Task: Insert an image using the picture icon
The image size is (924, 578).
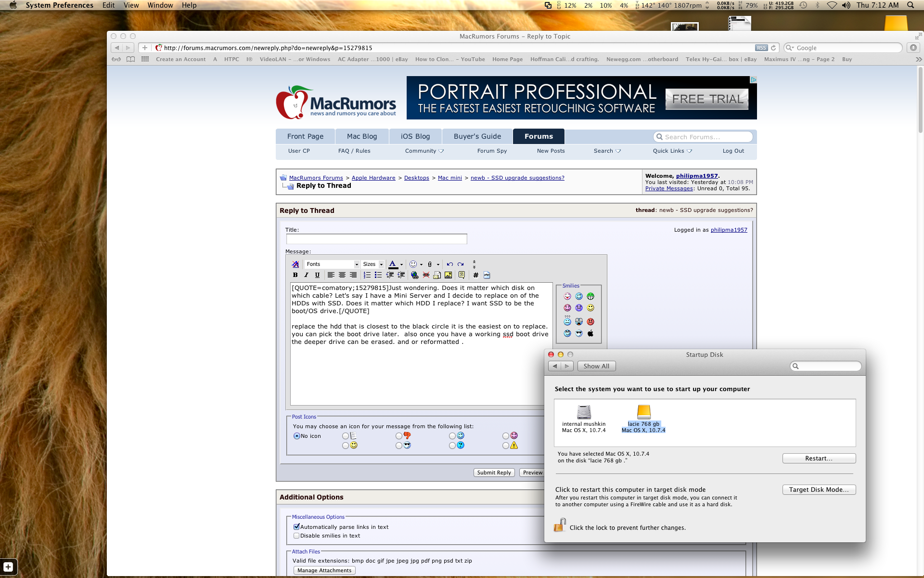Action: [448, 275]
